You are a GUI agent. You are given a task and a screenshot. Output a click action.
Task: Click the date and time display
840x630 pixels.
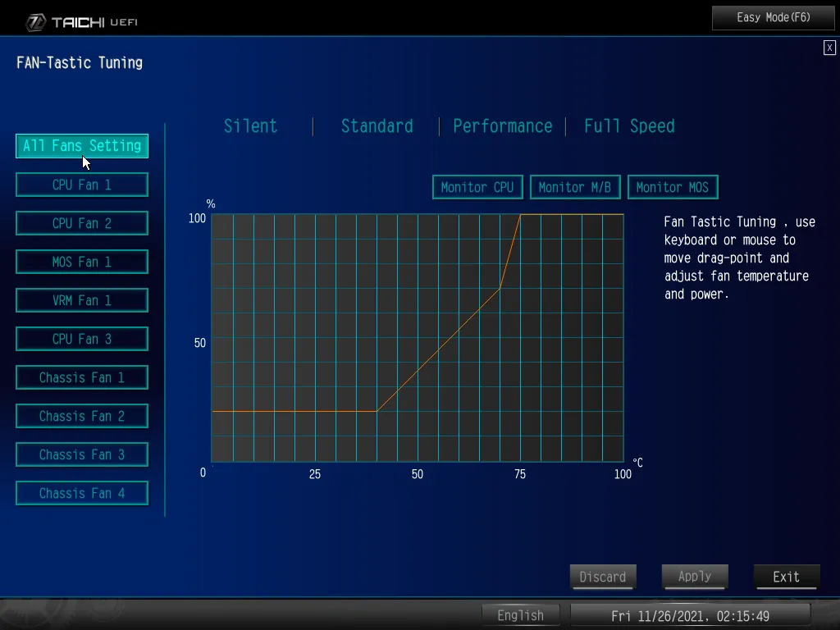691,615
